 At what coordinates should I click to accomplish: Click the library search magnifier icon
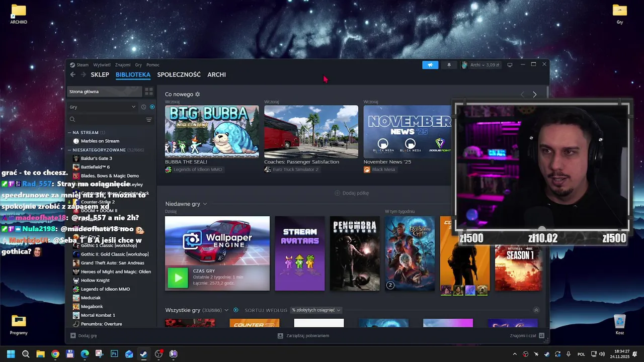72,119
